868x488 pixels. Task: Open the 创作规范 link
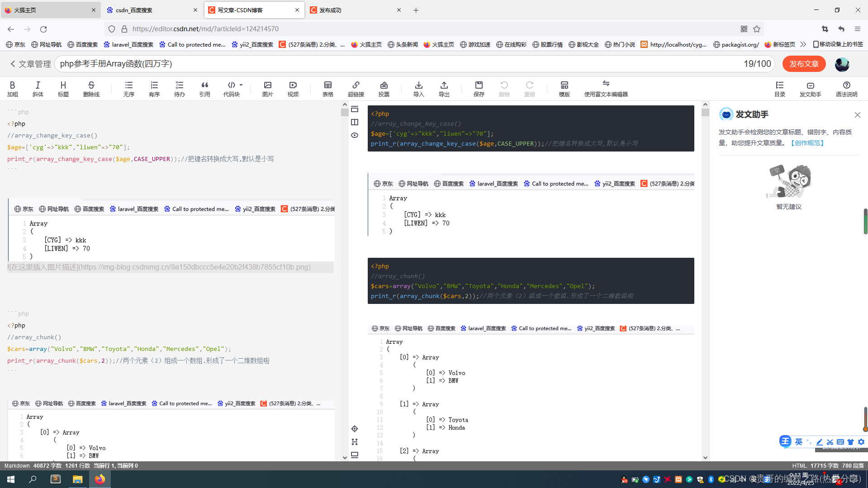[807, 143]
